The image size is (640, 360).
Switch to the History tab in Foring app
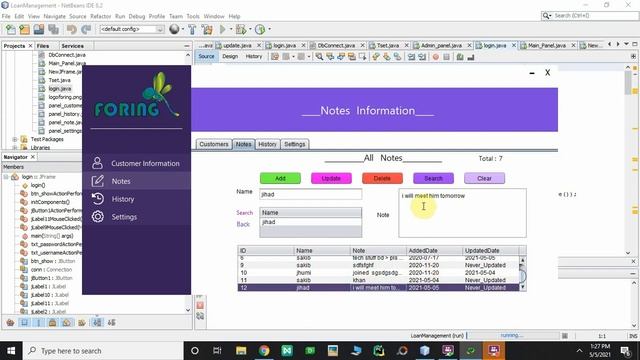pos(267,144)
